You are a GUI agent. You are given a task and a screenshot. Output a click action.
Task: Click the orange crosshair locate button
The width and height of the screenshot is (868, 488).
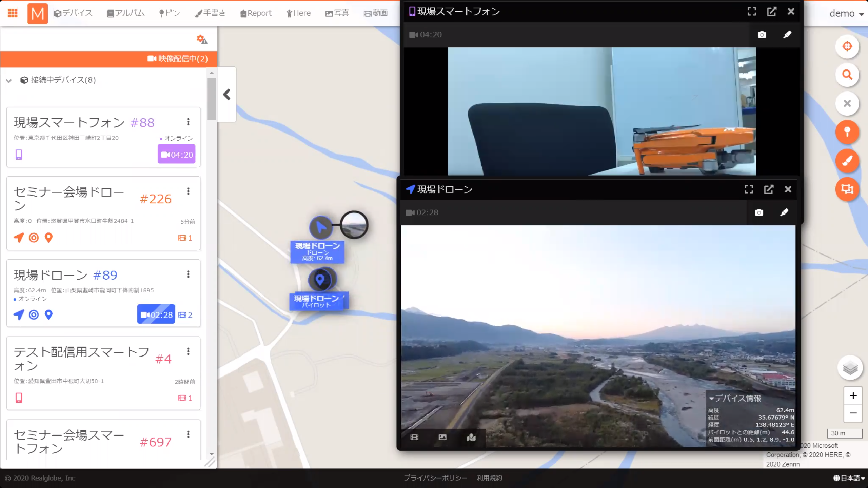847,46
